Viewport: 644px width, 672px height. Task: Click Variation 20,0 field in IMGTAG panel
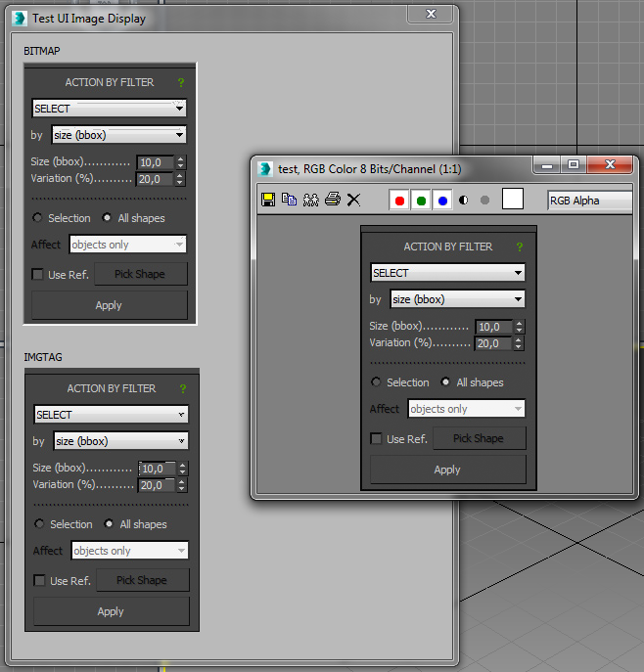[x=157, y=485]
